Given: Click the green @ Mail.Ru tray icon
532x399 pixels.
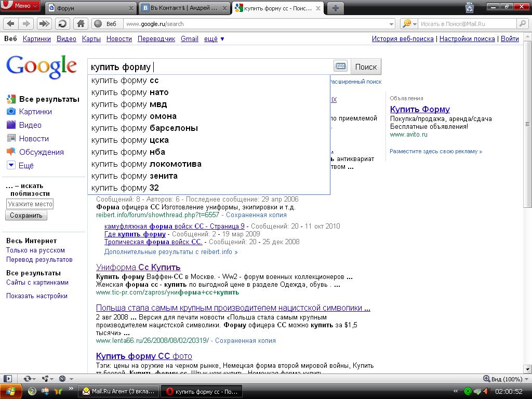Looking at the screenshot, I should 468,392.
